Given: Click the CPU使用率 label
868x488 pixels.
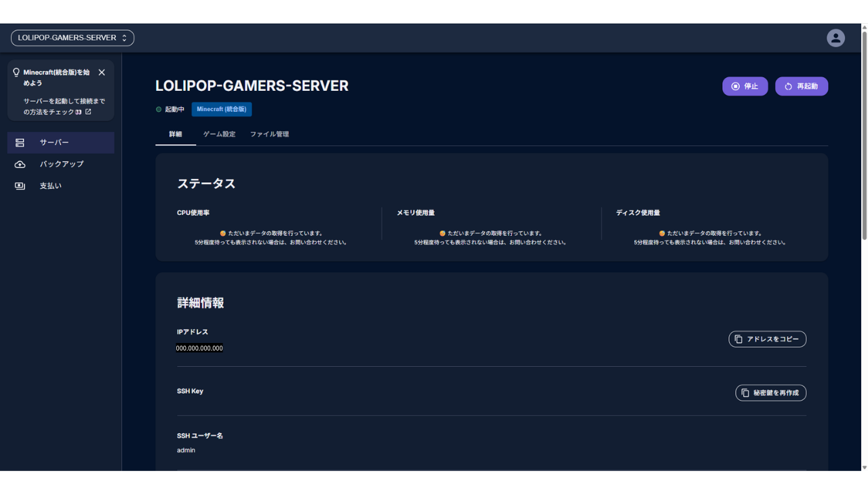Looking at the screenshot, I should click(193, 213).
